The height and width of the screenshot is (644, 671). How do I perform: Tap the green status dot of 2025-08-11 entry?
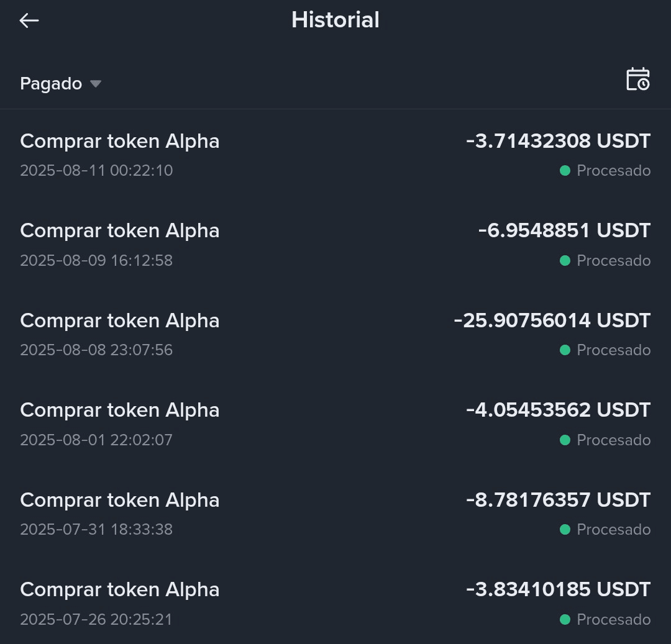click(x=565, y=171)
